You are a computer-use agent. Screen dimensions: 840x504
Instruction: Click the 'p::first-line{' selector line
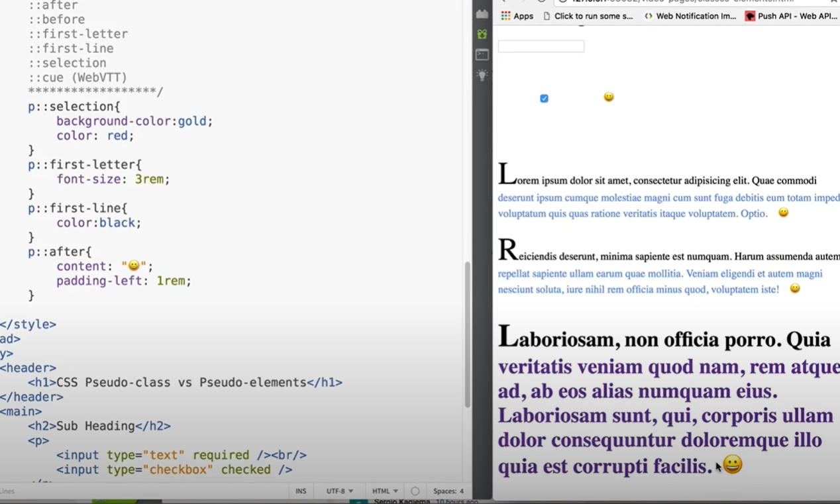point(78,209)
